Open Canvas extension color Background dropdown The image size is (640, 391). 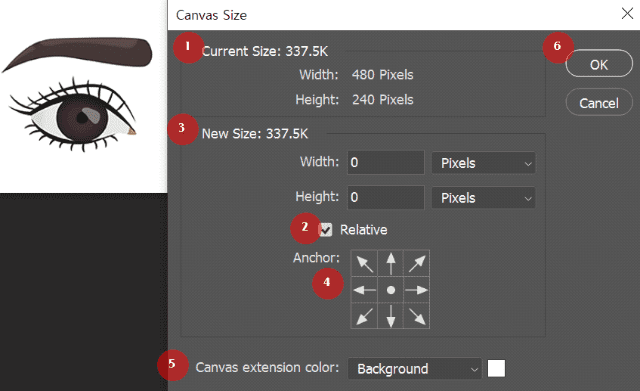pyautogui.click(x=415, y=369)
